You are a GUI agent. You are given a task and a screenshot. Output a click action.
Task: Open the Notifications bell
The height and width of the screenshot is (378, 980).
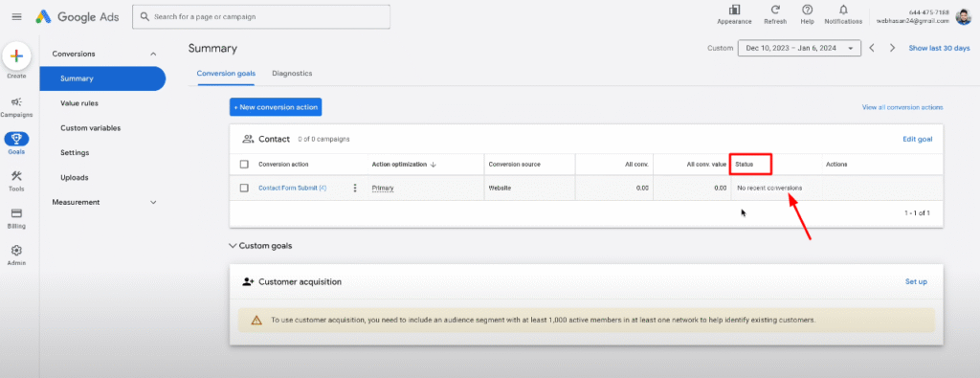point(843,10)
